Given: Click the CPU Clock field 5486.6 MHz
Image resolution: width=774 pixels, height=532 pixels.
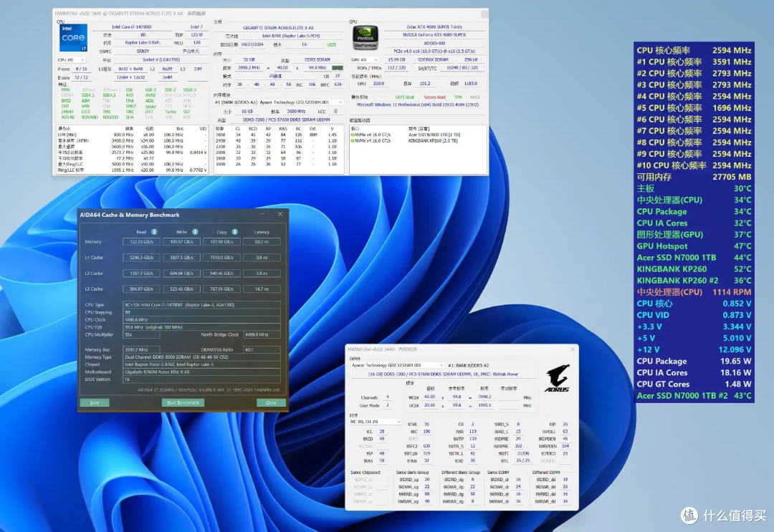Looking at the screenshot, I should pyautogui.click(x=201, y=319).
